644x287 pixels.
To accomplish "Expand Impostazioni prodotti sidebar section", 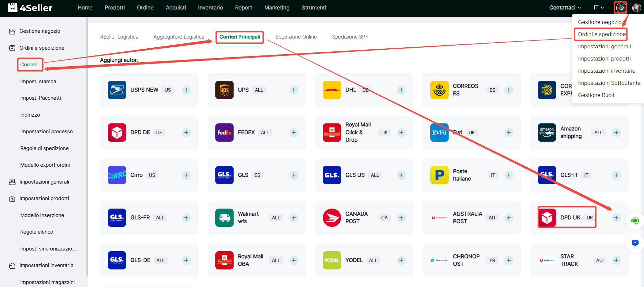I will pos(44,198).
